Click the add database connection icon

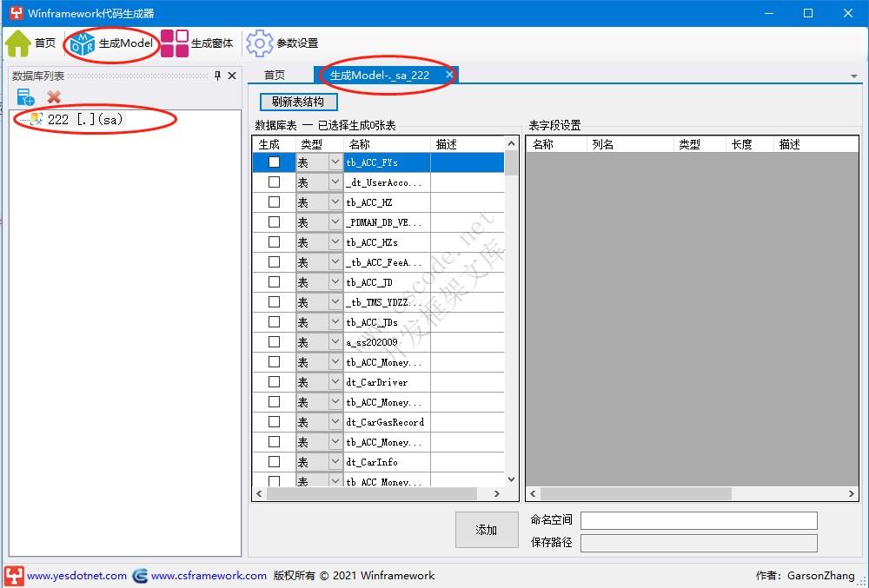(24, 96)
